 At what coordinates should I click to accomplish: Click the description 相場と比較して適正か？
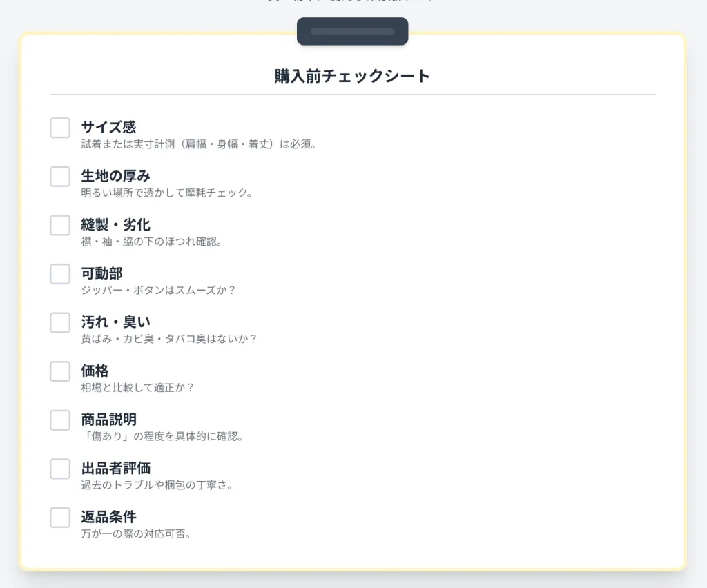[138, 387]
